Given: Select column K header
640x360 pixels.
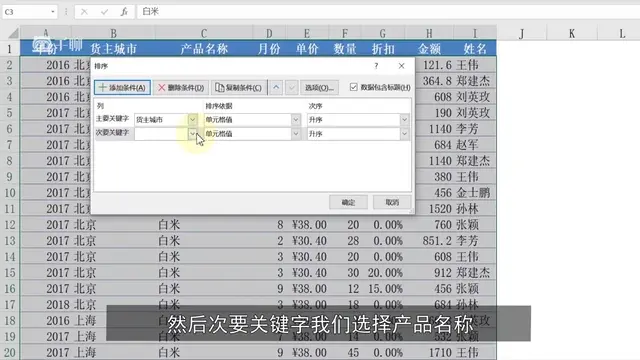Looking at the screenshot, I should (x=572, y=33).
